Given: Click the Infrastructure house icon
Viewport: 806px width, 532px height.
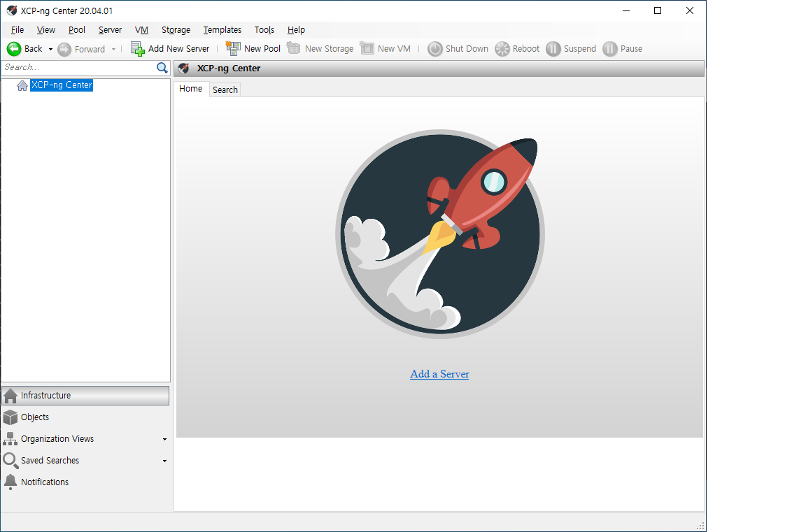Looking at the screenshot, I should click(10, 396).
